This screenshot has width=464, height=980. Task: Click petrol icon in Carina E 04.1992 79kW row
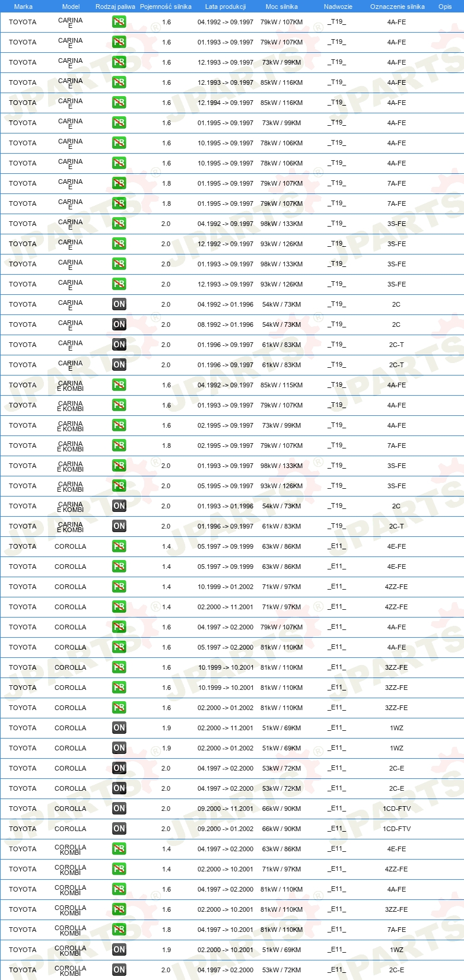(119, 22)
